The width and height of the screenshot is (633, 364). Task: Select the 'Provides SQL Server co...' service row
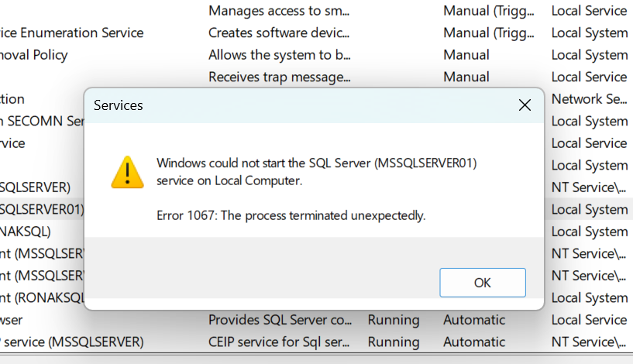point(316,320)
